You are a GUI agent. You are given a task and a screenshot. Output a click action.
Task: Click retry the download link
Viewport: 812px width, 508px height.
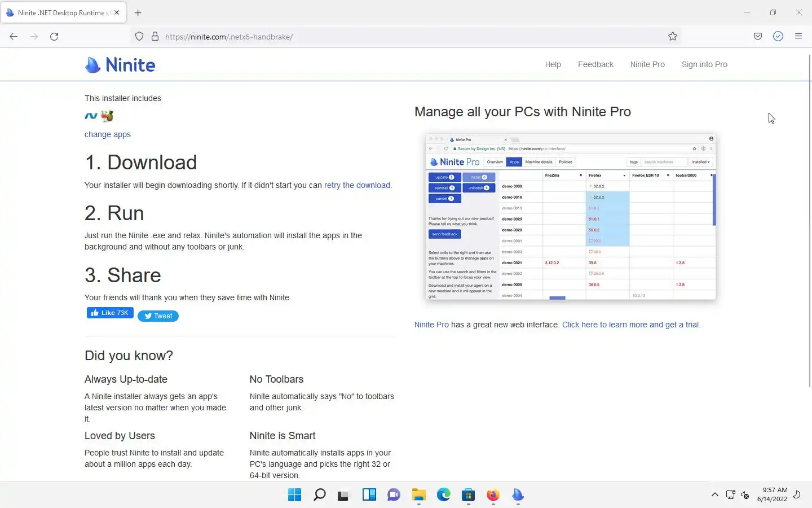pyautogui.click(x=357, y=185)
